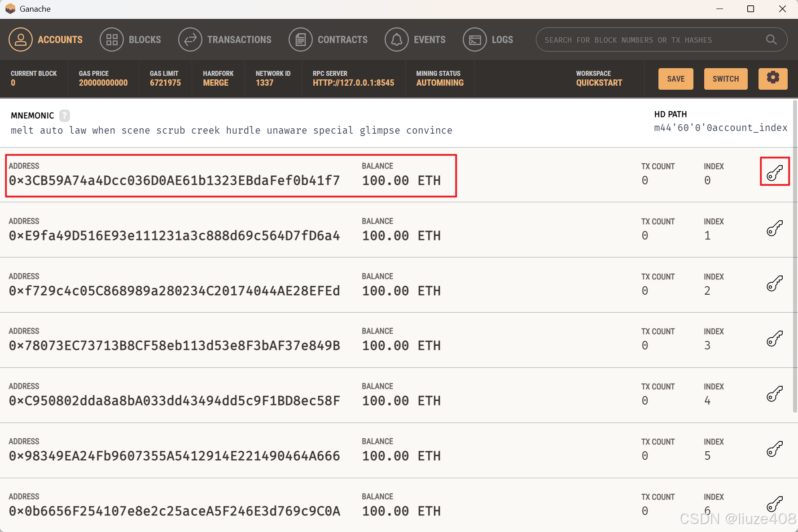Click the network ID value 1337

click(264, 83)
